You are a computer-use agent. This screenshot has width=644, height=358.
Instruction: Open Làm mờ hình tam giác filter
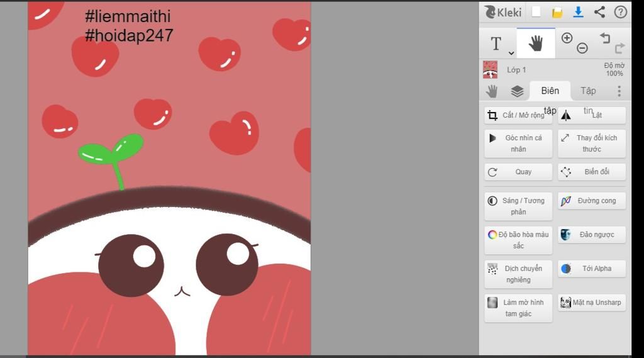pos(518,308)
